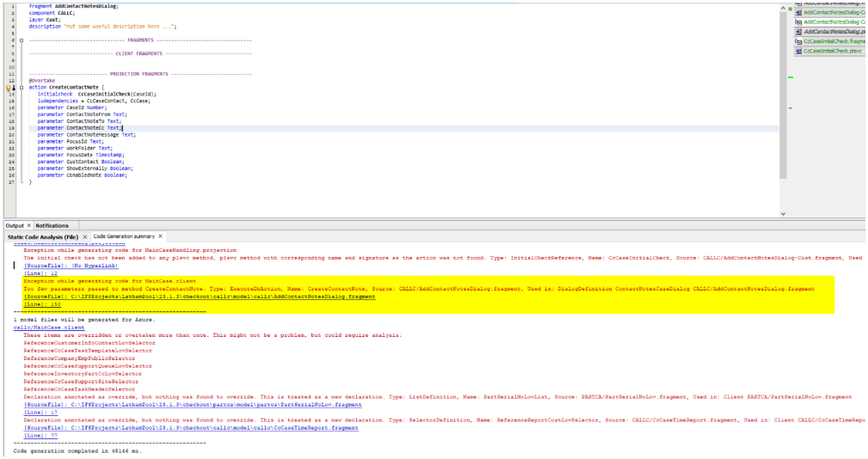
Task: Open the Static Code Analysis (File) tab
Action: [42, 236]
